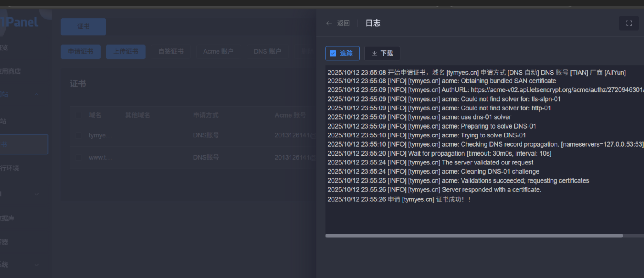This screenshot has width=644, height=278.
Task: Click the AuthURL line in the log
Action: [483, 90]
